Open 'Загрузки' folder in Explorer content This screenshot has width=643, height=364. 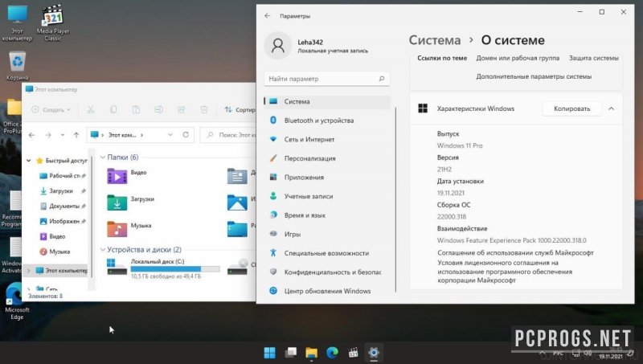click(x=131, y=202)
